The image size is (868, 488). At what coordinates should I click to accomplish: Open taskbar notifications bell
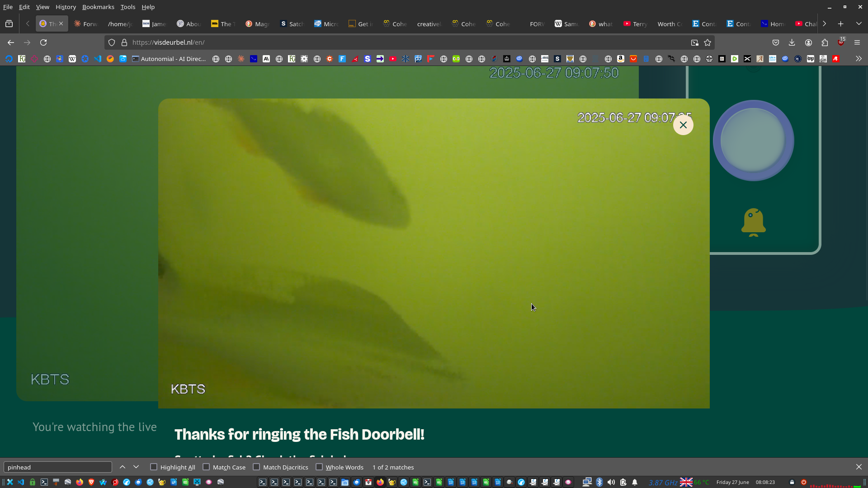tap(635, 482)
